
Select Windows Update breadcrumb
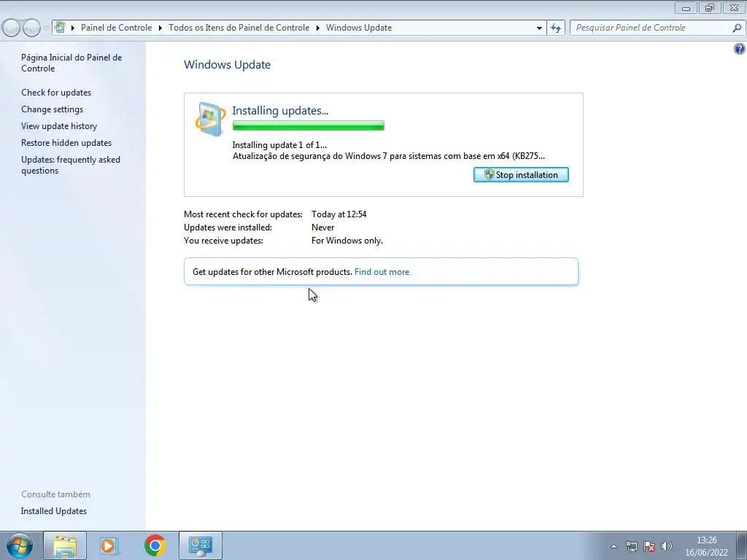pyautogui.click(x=359, y=28)
